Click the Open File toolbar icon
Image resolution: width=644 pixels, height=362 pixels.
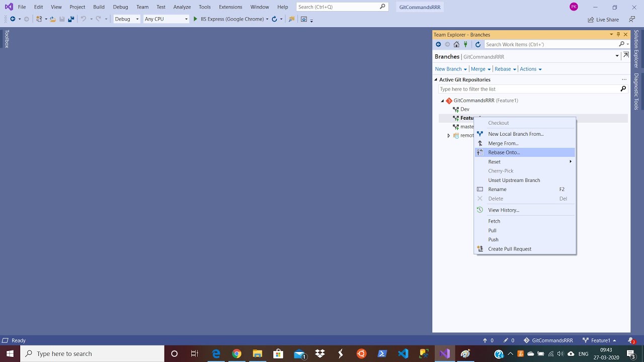53,19
